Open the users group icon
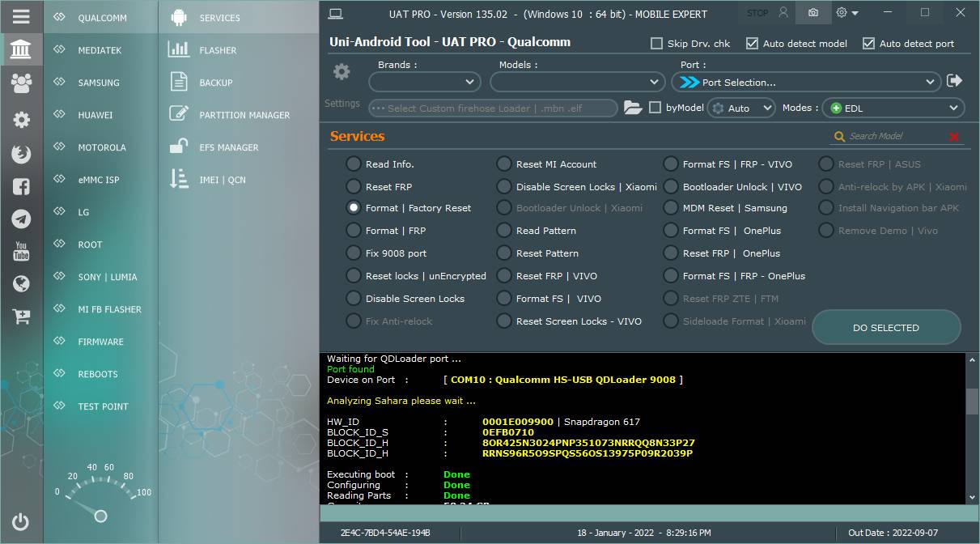Viewport: 980px width, 544px height. click(x=21, y=83)
